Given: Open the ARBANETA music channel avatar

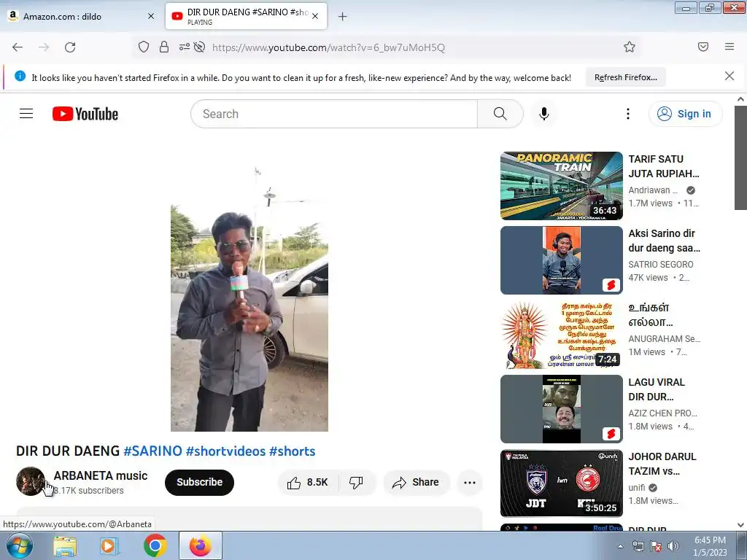Looking at the screenshot, I should pos(31,481).
